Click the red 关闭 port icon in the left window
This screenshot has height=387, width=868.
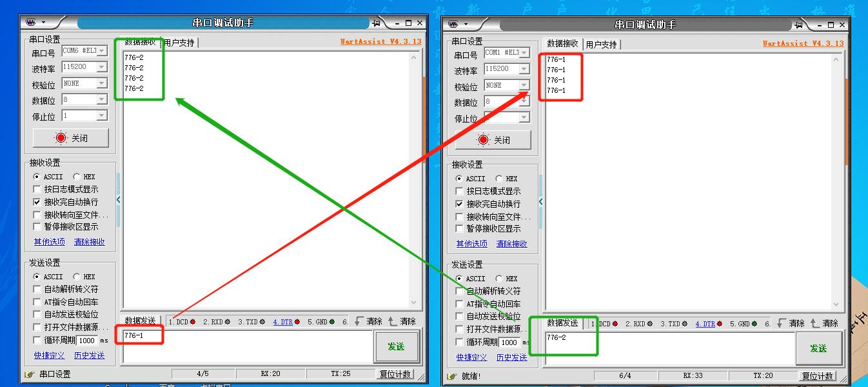point(61,138)
